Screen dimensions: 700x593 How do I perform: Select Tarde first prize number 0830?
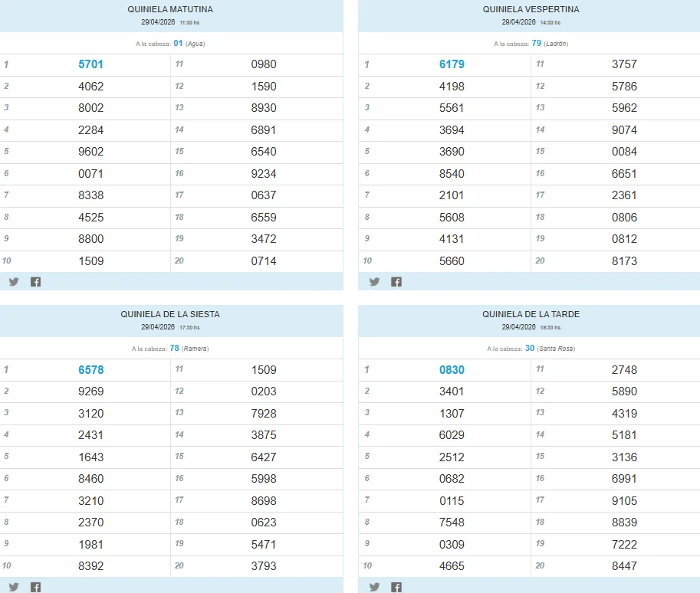[452, 370]
